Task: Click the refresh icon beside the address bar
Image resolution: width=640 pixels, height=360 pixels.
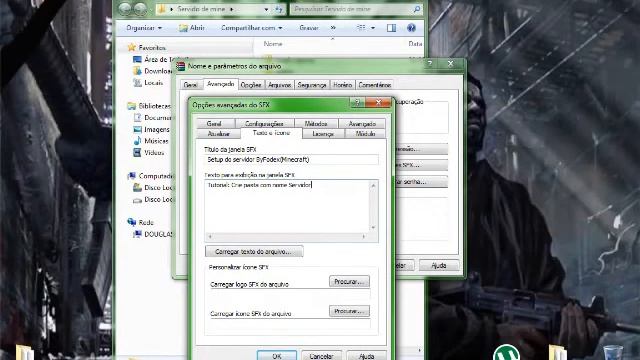Action: point(279,9)
